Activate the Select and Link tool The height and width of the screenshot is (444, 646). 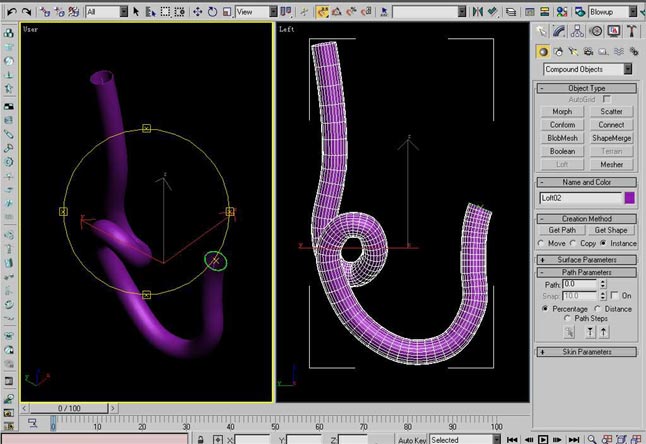pos(45,12)
